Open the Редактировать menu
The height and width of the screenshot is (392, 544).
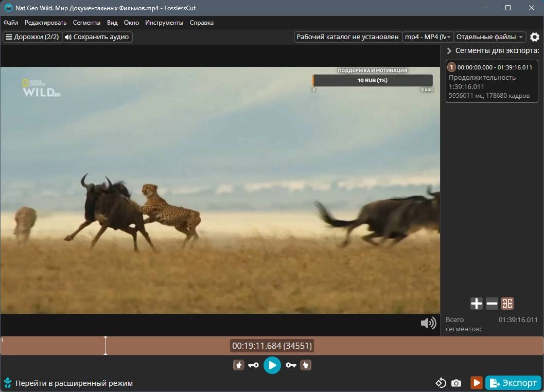pos(45,23)
